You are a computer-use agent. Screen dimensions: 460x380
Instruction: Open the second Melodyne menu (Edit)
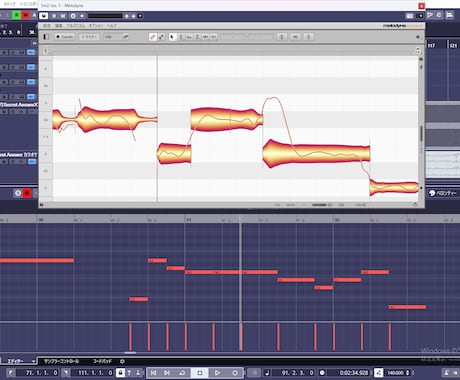point(58,26)
